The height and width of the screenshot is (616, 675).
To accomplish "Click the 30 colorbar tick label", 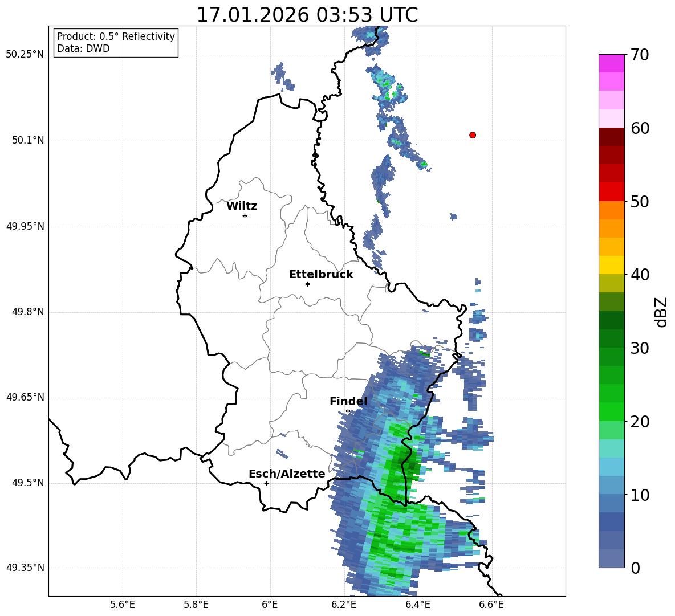I will [640, 348].
